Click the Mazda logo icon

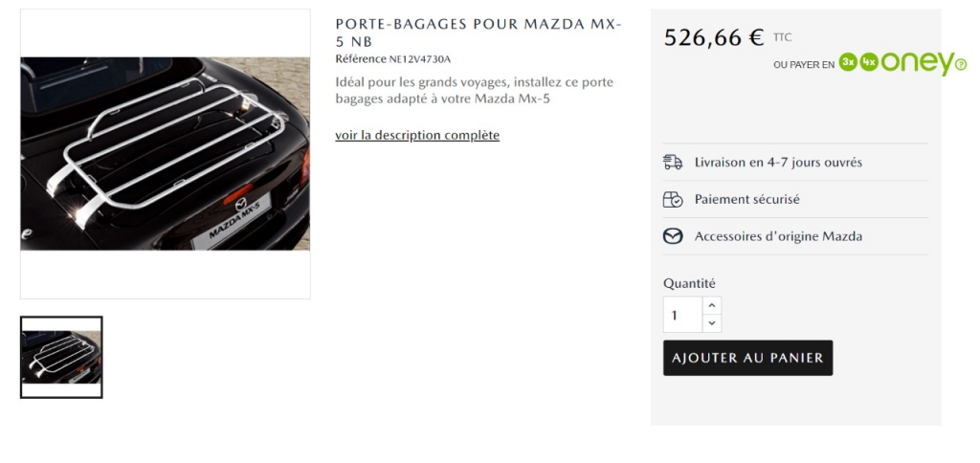673,236
